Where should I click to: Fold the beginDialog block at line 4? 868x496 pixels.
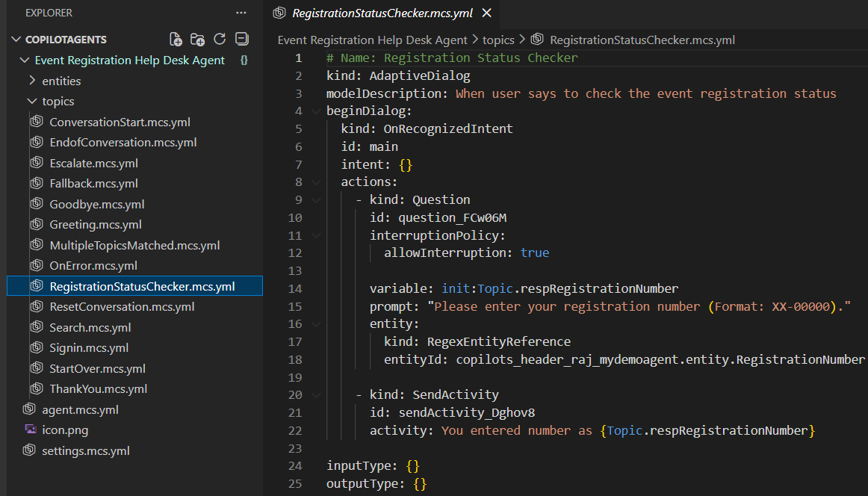[x=317, y=111]
